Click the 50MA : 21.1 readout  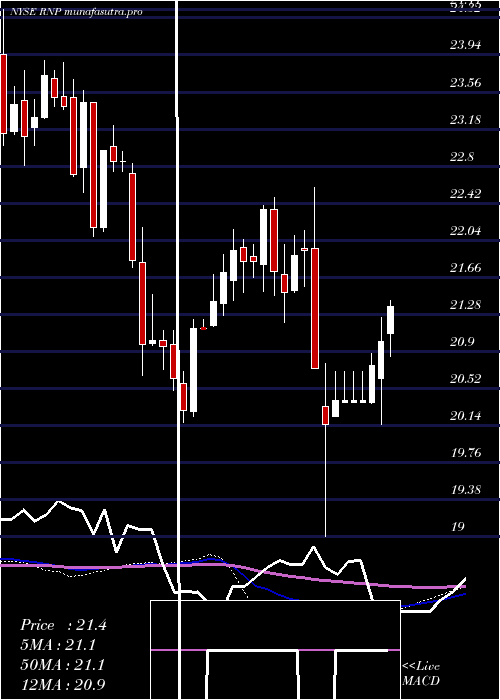point(63,665)
